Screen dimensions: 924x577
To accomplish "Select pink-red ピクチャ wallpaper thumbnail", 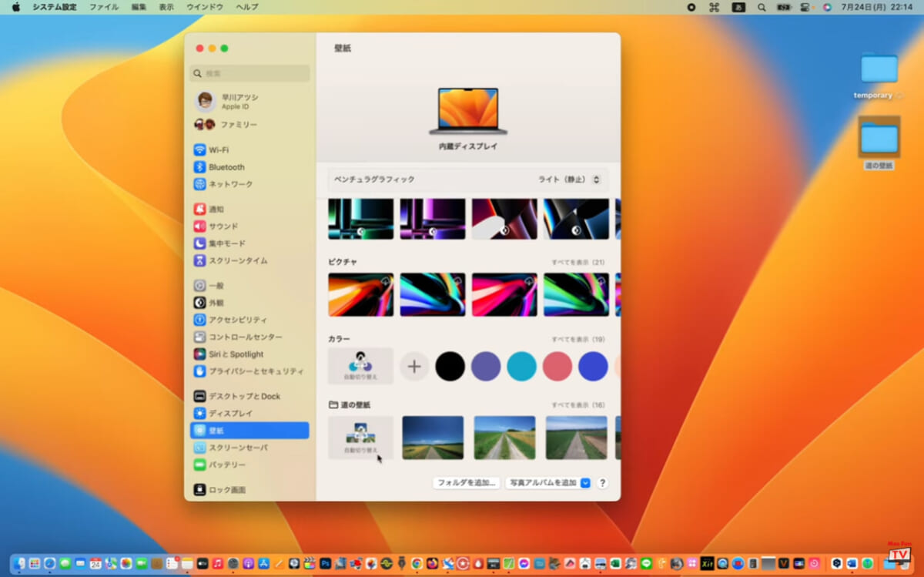I will click(504, 294).
